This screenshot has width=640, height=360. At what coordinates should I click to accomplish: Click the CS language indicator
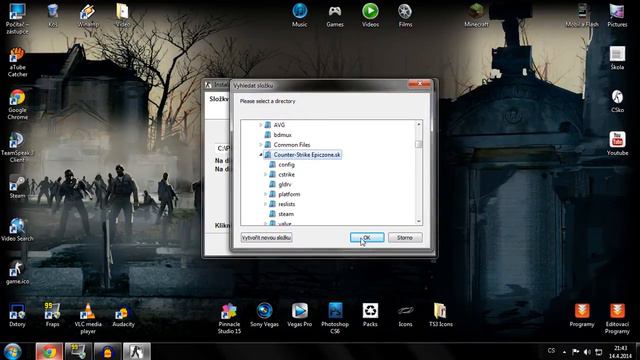coord(551,351)
